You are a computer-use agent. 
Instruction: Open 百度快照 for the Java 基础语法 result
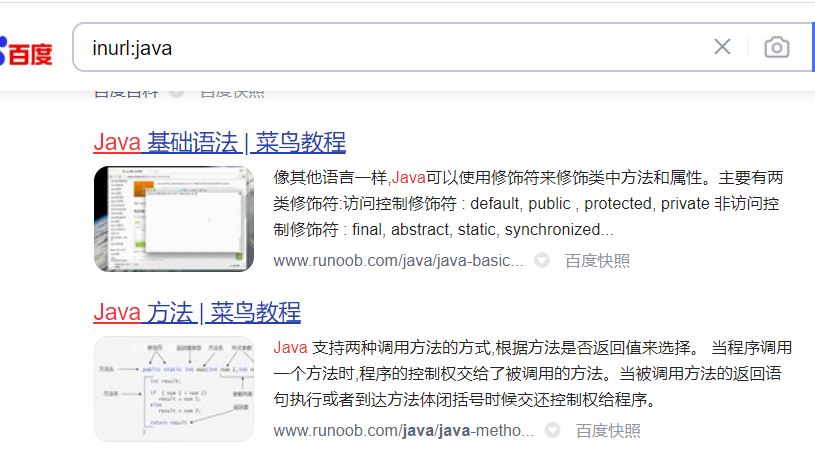pos(597,260)
